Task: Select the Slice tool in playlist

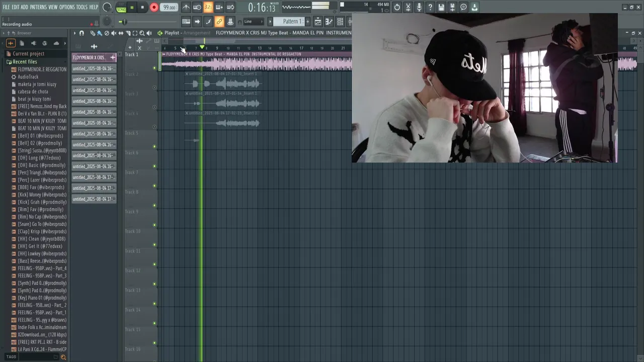Action: (x=128, y=33)
